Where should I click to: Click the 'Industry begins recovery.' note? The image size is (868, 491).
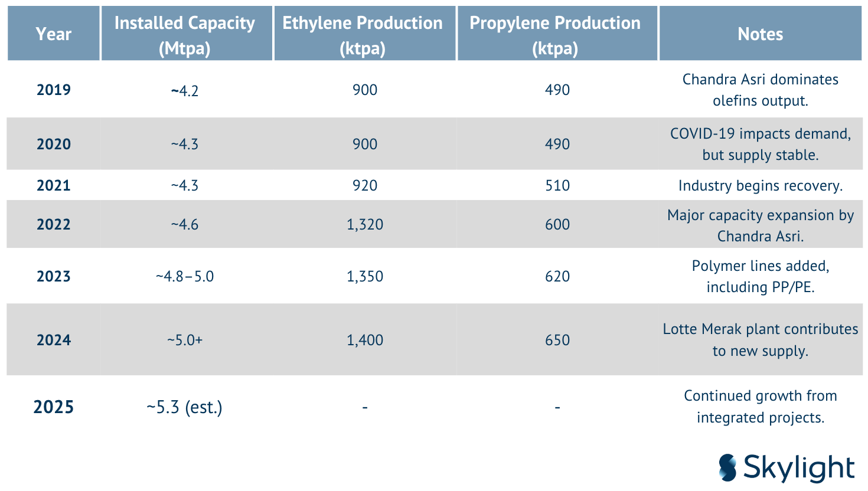click(760, 185)
